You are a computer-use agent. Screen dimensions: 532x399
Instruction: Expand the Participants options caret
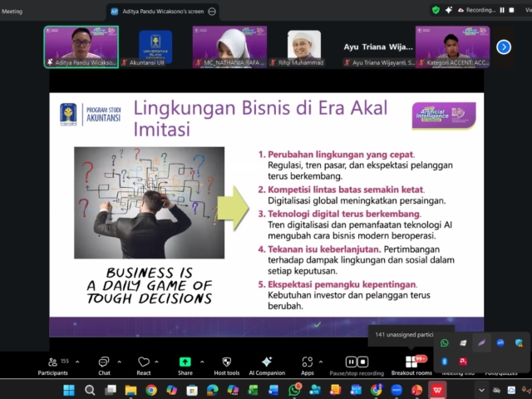pos(77,362)
